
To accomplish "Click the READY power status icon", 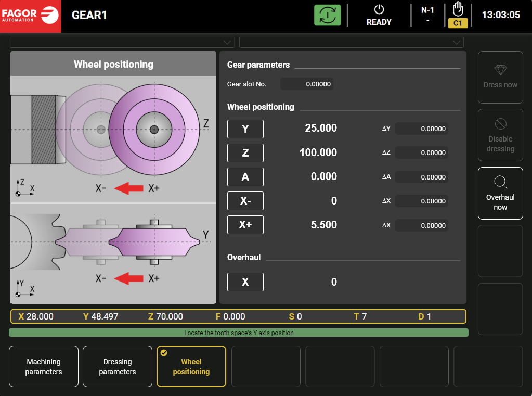I will pos(379,10).
